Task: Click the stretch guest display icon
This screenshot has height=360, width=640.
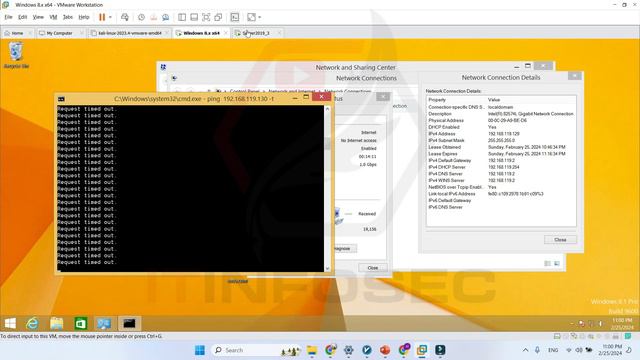Action: click(x=251, y=17)
